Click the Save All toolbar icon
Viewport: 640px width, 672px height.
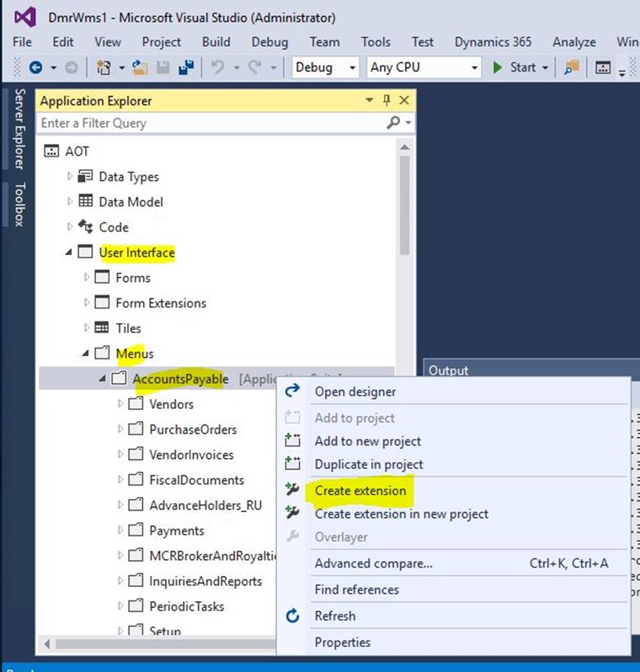[186, 67]
